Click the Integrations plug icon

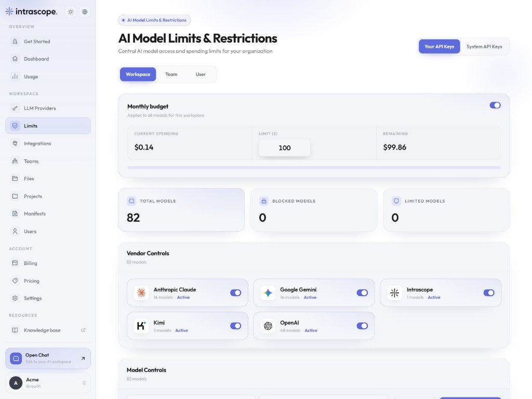click(15, 143)
